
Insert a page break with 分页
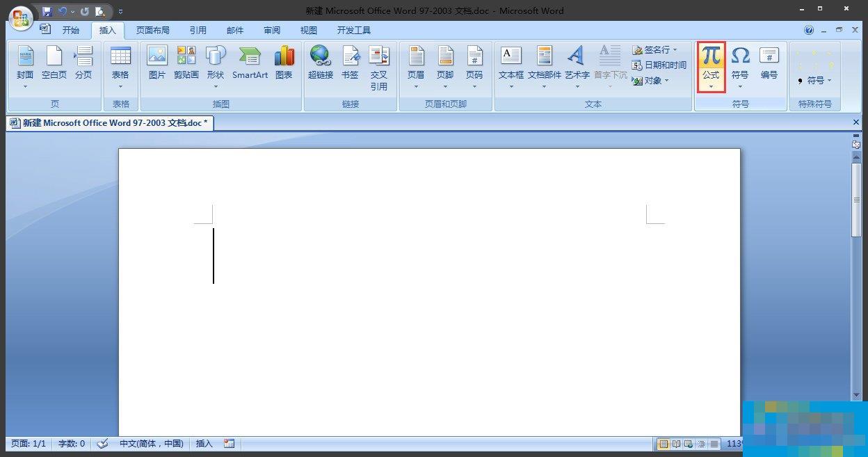(83, 63)
